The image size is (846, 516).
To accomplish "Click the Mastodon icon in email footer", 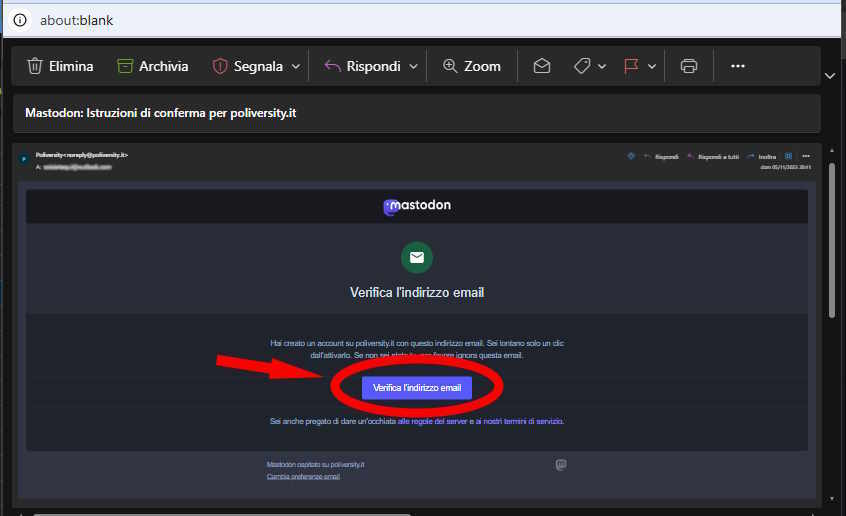I will [561, 465].
